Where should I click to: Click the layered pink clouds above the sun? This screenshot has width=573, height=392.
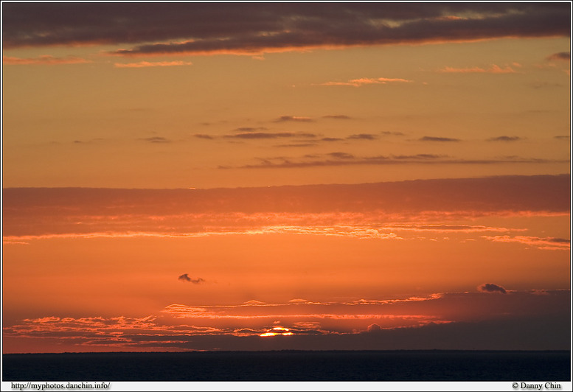point(295,309)
